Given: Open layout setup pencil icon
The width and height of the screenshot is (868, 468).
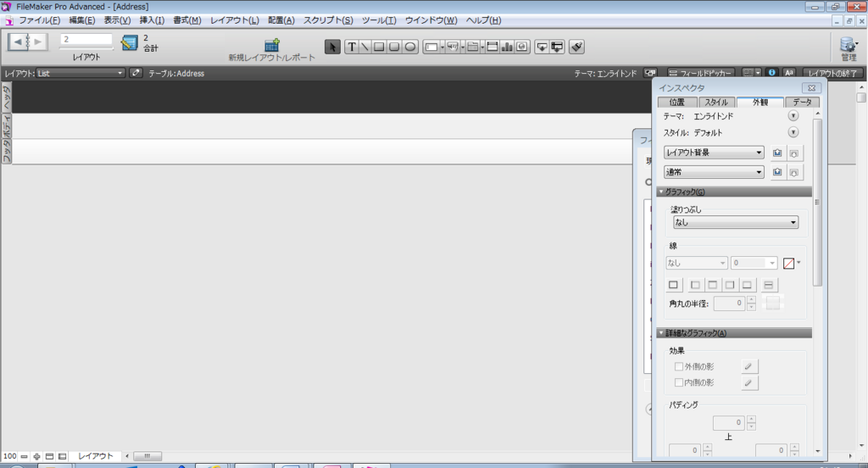Looking at the screenshot, I should (x=136, y=73).
